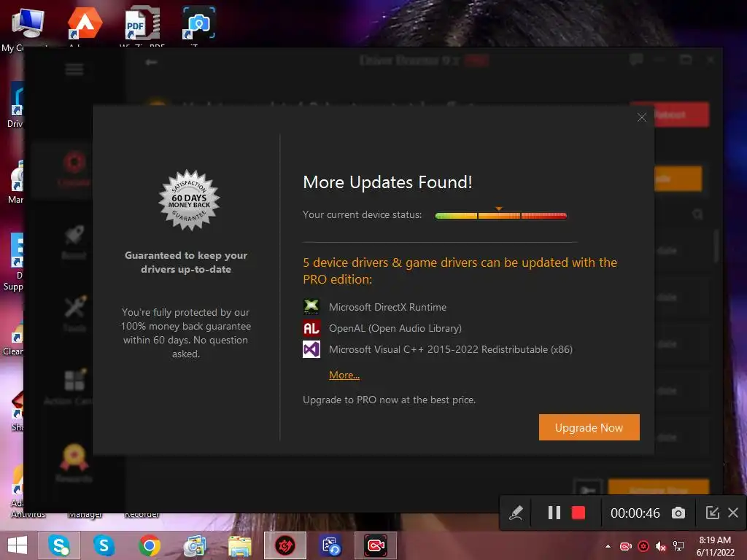This screenshot has width=747, height=560.
Task: Open the screenshot tool desktop shortcut
Action: 198,24
